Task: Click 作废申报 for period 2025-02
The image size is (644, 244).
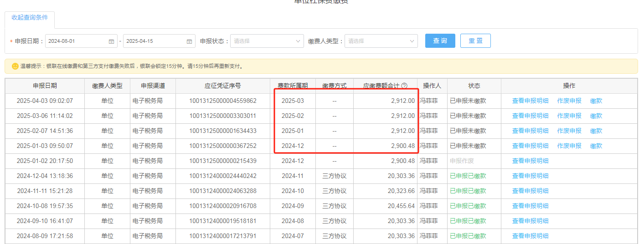Action: click(x=569, y=116)
